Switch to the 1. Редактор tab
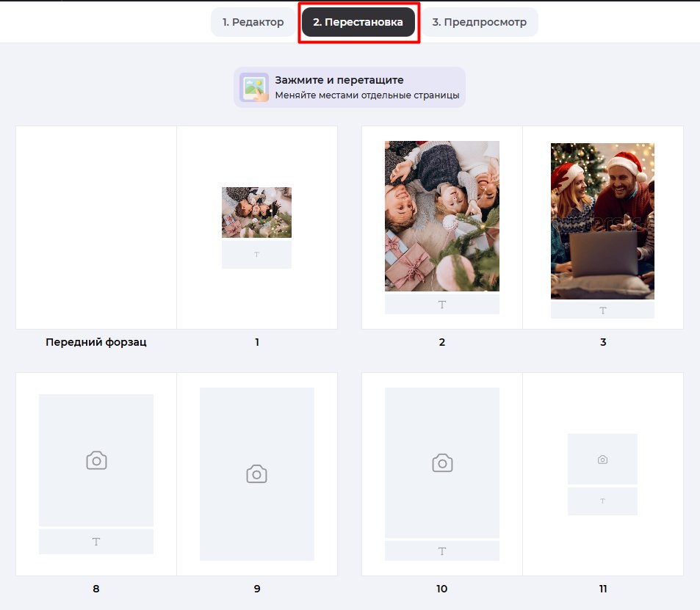The width and height of the screenshot is (700, 610). click(253, 22)
